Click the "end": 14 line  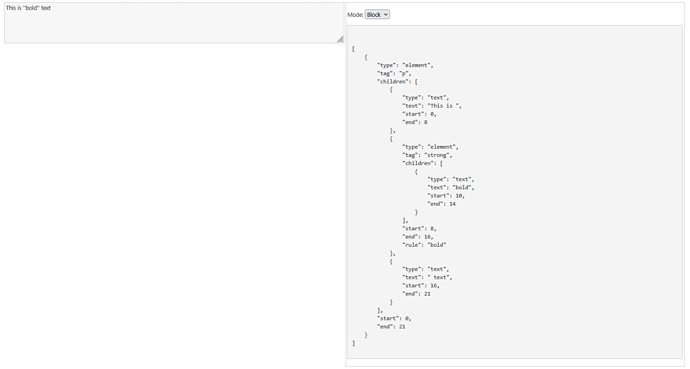[441, 204]
